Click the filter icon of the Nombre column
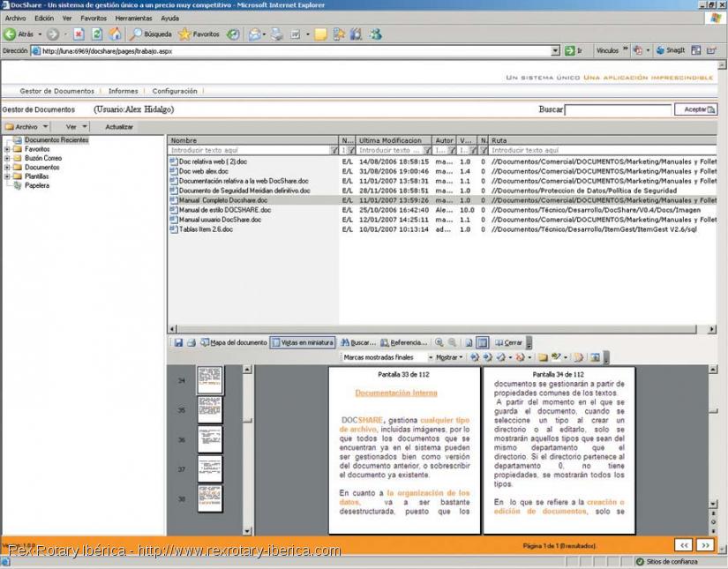 tap(334, 150)
